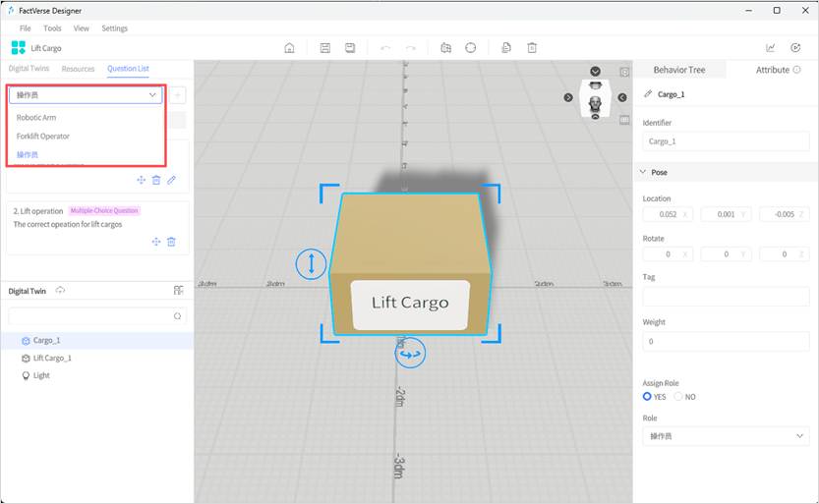This screenshot has height=504, width=819.
Task: Delete the Lift operation question
Action: [x=171, y=242]
